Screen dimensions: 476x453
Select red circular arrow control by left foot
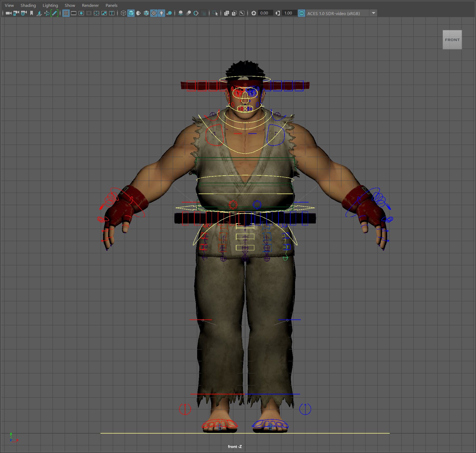point(185,409)
